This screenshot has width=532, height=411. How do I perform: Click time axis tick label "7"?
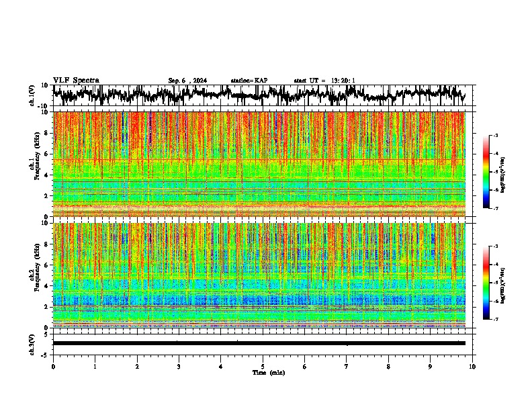pos(347,367)
